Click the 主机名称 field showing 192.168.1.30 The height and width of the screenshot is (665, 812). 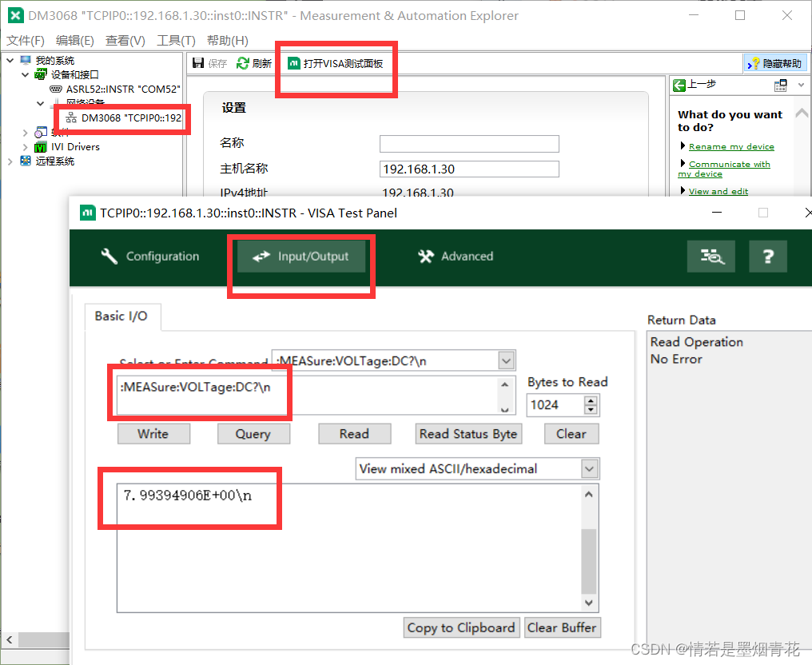pos(469,169)
